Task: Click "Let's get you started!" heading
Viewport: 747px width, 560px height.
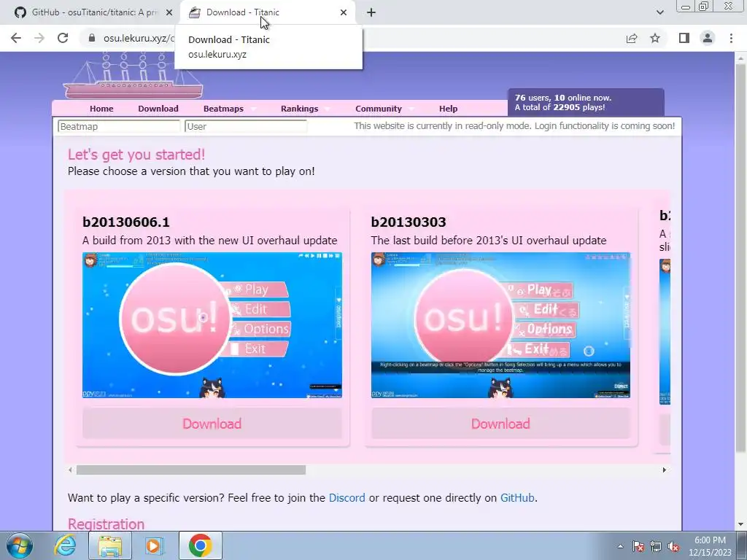Action: click(x=136, y=155)
